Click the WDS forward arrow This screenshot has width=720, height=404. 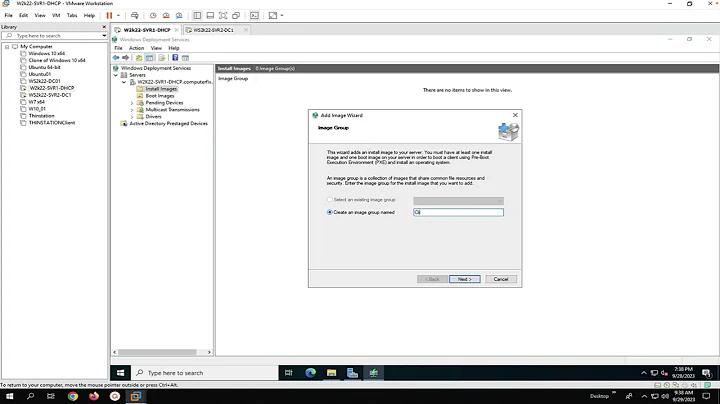pyautogui.click(x=125, y=57)
